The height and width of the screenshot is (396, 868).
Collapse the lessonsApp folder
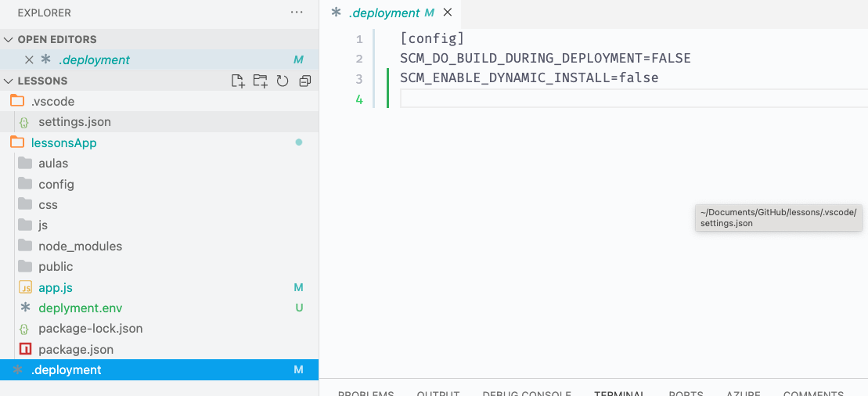coord(160,143)
